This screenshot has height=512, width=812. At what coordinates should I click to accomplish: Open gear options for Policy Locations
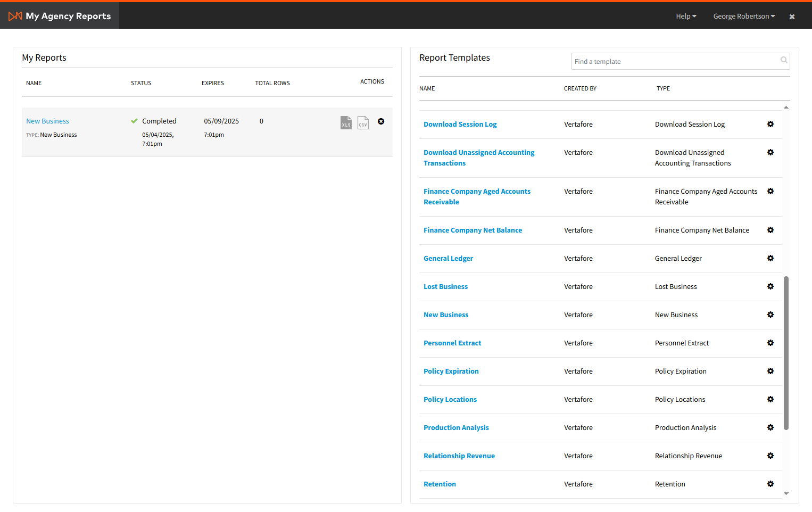[770, 399]
